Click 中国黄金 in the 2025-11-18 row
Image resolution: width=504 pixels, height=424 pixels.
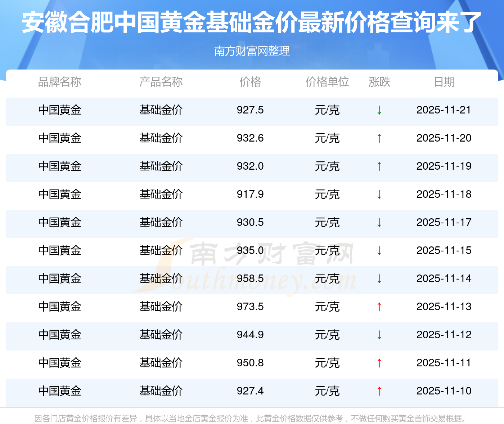(x=60, y=194)
